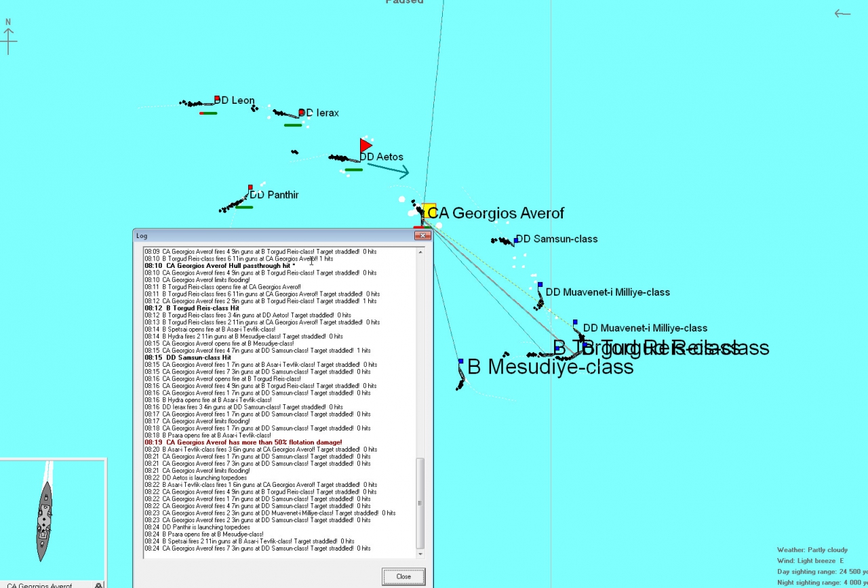Viewport: 868px width, 588px height.
Task: Click the red flag on DD Aetos
Action: (366, 145)
